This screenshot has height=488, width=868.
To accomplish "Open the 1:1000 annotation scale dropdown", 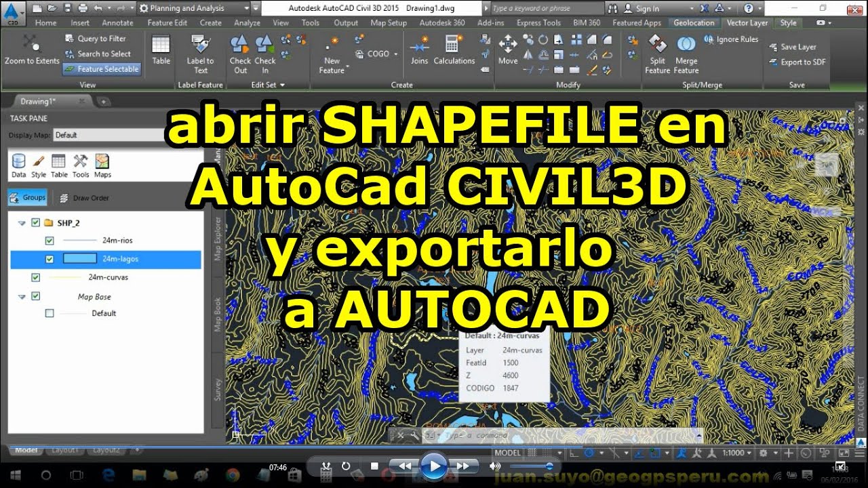I will point(737,453).
